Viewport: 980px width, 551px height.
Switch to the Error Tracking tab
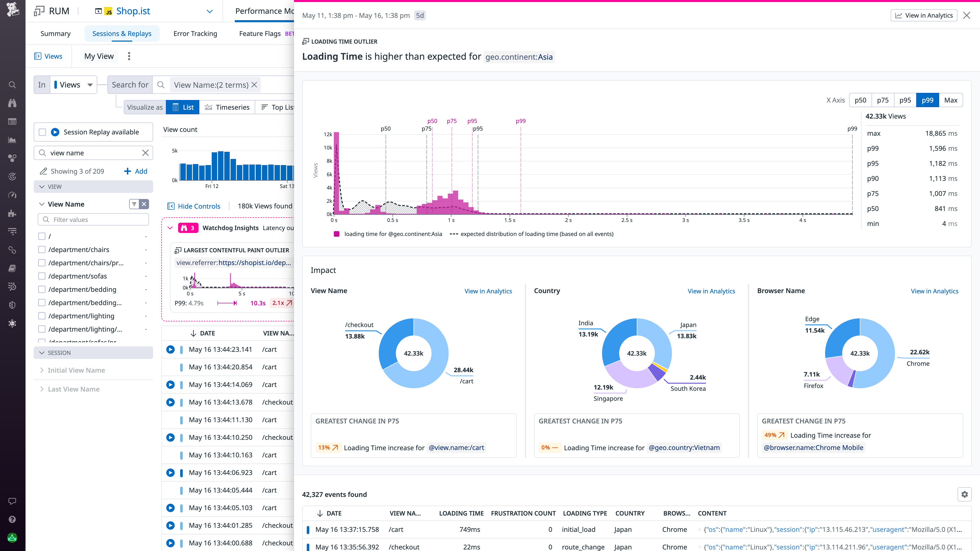[195, 33]
